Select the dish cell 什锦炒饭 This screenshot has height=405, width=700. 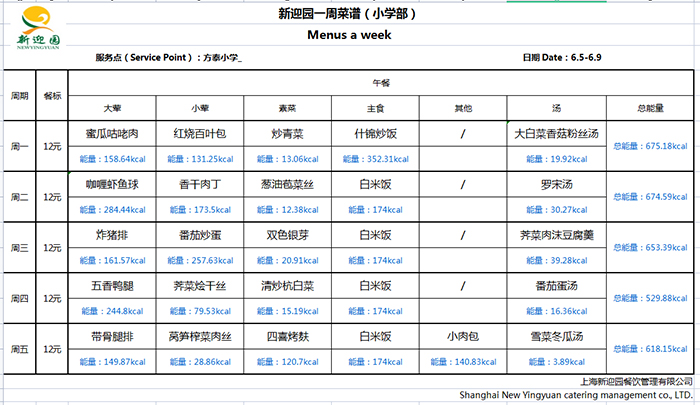tap(375, 134)
